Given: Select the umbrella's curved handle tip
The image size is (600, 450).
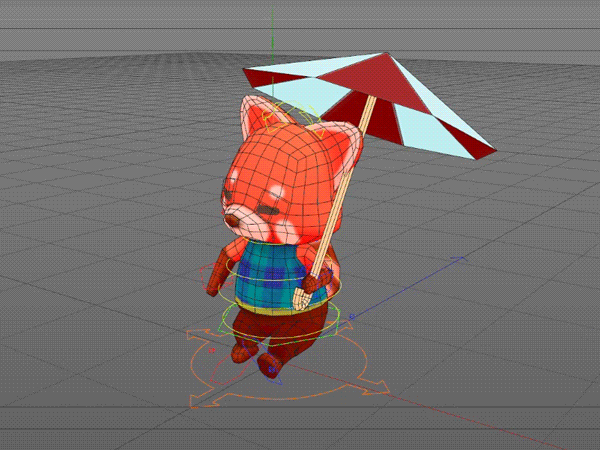Looking at the screenshot, I should pyautogui.click(x=302, y=299).
